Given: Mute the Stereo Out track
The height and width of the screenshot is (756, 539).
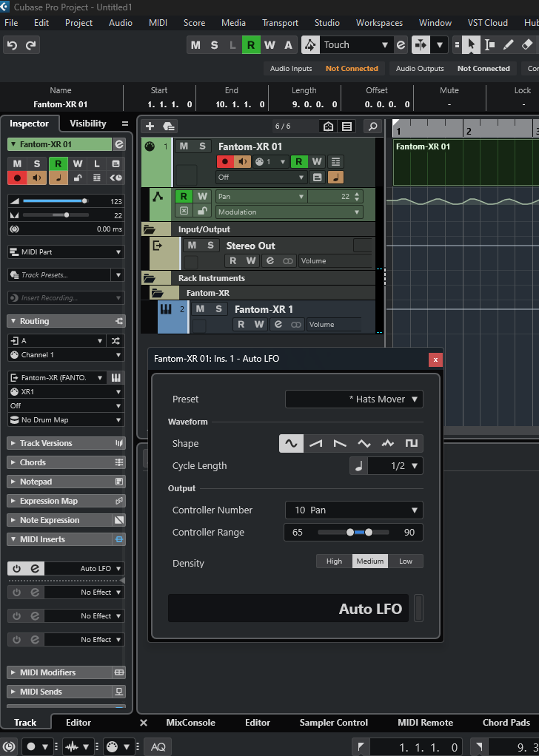Looking at the screenshot, I should (x=192, y=245).
